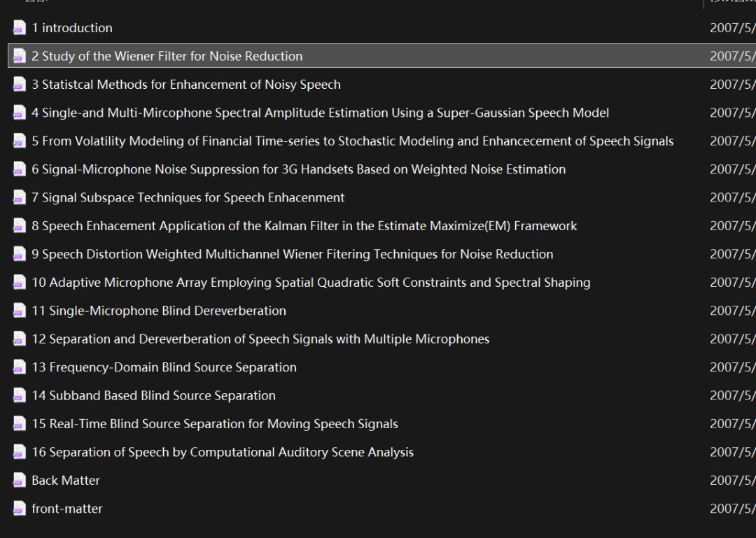Click the PDF icon for 11 Single-Microphone Blind Dereverberation

20,311
